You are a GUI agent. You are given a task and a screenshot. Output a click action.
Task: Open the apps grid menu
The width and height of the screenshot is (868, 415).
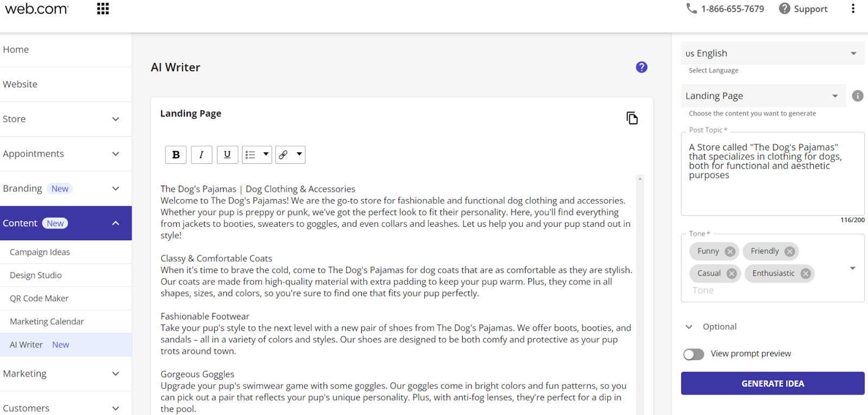click(x=103, y=9)
